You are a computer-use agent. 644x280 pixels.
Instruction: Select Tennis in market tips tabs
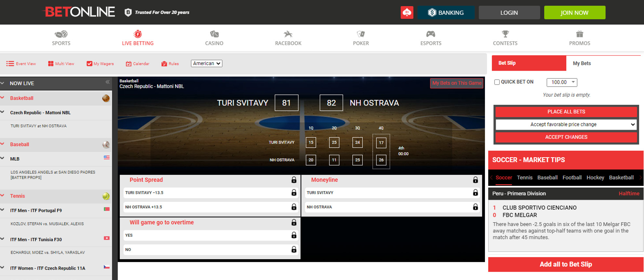525,177
